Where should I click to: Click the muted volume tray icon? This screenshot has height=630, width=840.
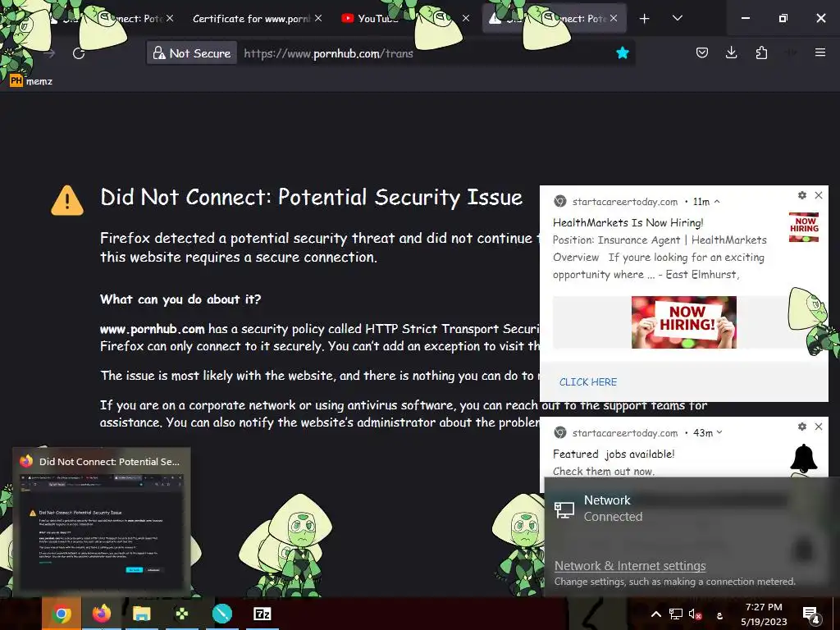tap(695, 614)
